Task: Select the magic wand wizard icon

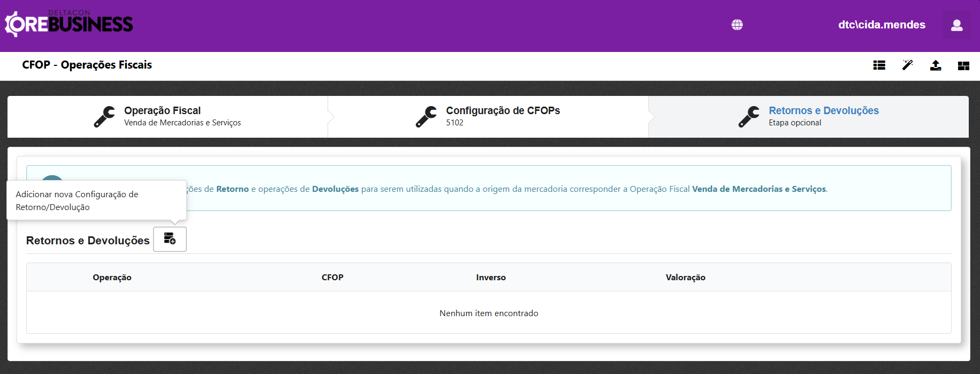Action: click(907, 65)
